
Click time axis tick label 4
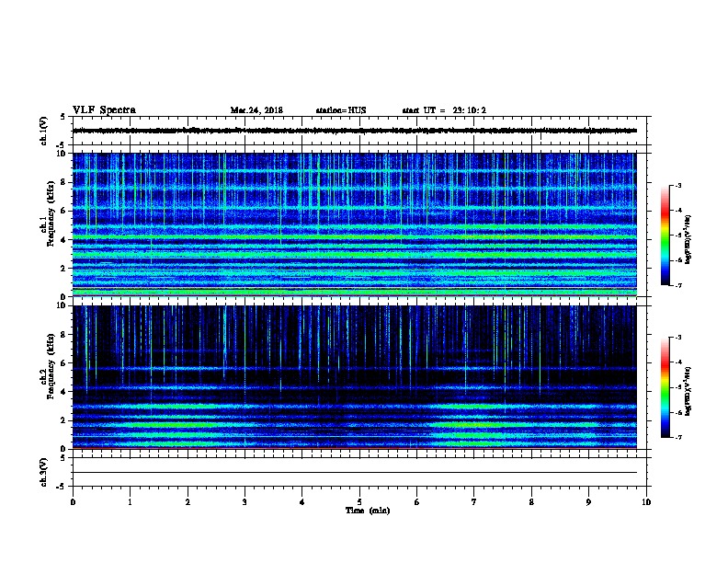point(301,502)
